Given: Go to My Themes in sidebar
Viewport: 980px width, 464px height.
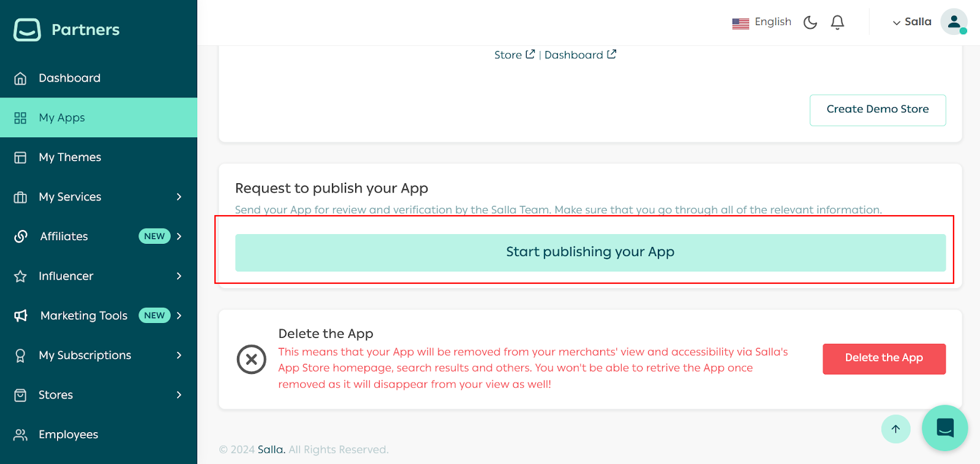Looking at the screenshot, I should pyautogui.click(x=70, y=158).
